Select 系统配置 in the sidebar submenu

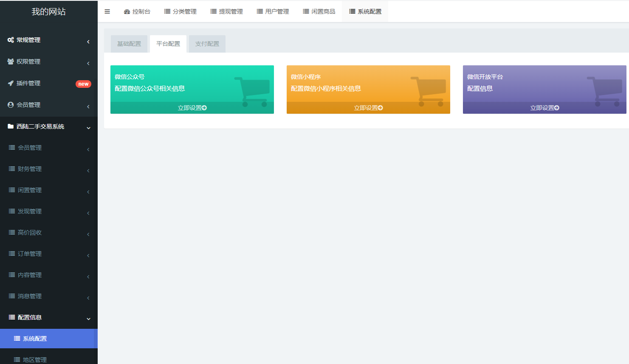pos(49,339)
